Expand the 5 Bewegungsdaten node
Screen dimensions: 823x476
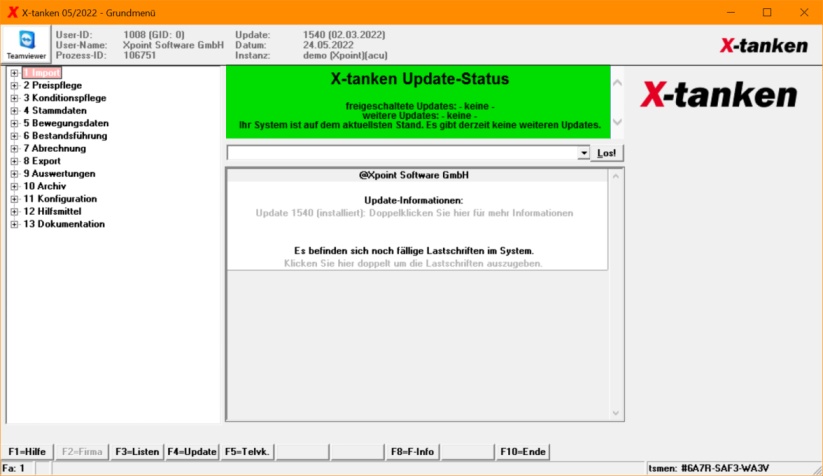click(14, 123)
